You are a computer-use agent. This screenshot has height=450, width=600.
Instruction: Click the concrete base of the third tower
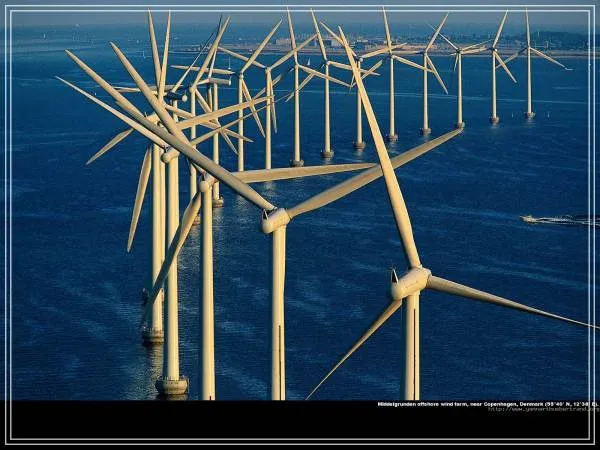tap(171, 384)
